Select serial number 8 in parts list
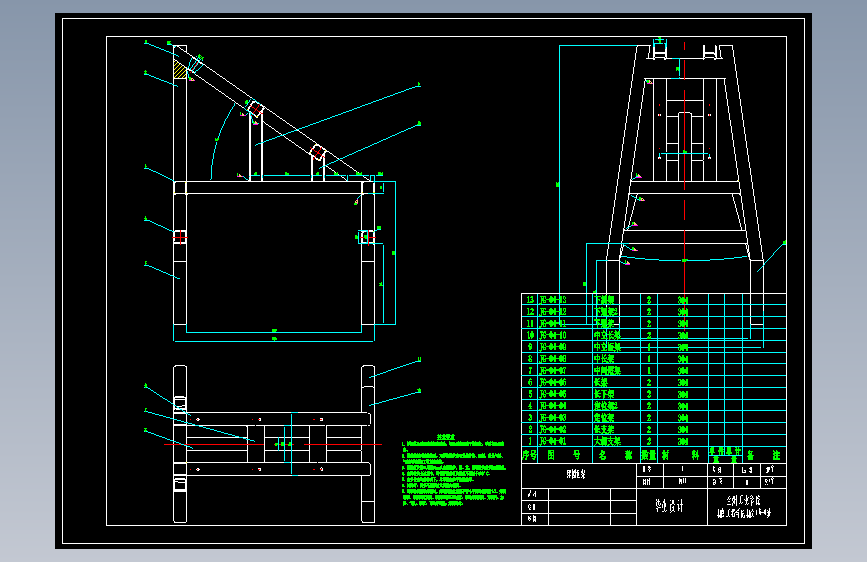The image size is (867, 562). [530, 359]
